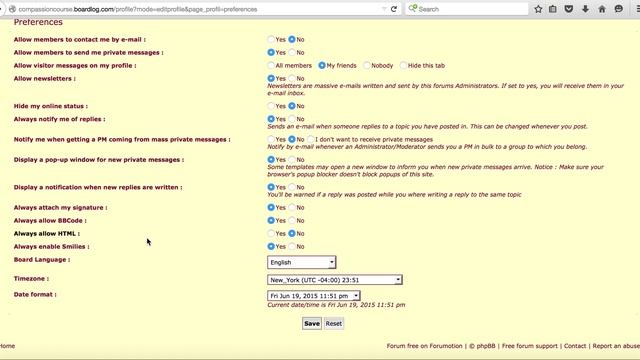Viewport: 640px width, 360px height.
Task: Open the phpBB footer link
Action: [486, 346]
